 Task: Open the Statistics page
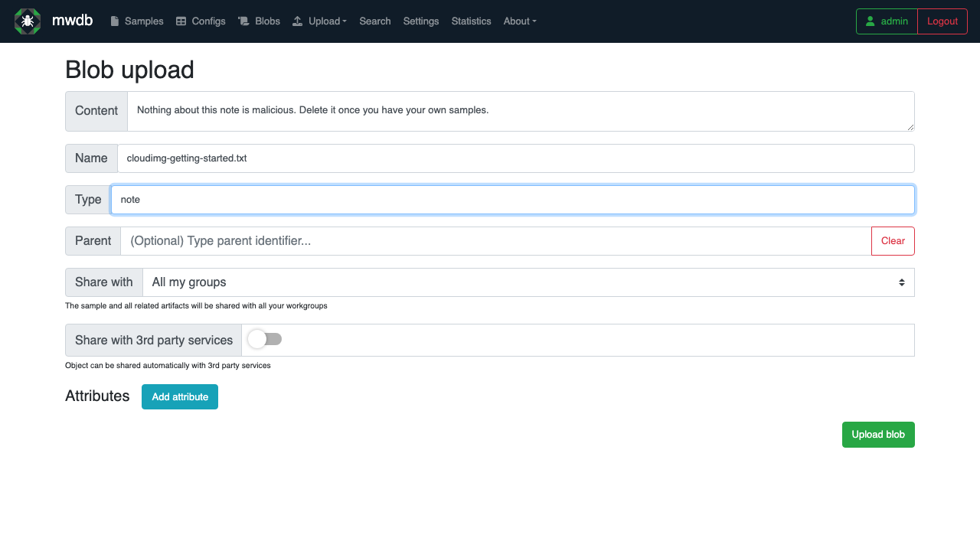coord(471,21)
